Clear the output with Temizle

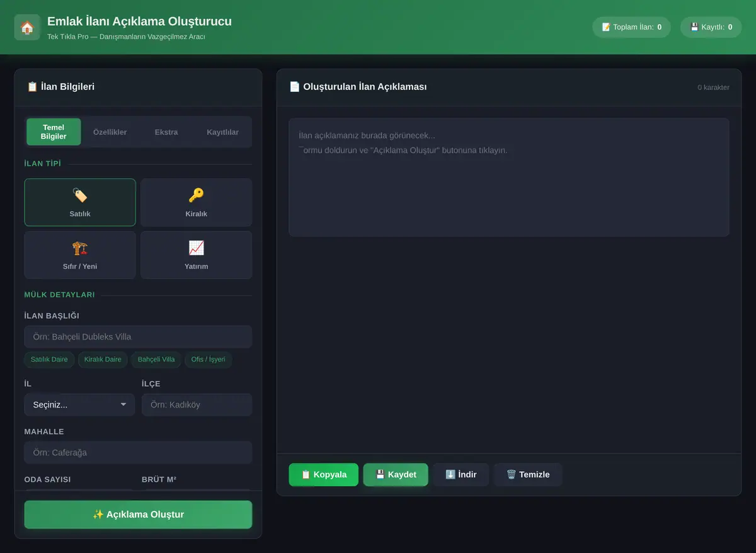click(x=528, y=475)
